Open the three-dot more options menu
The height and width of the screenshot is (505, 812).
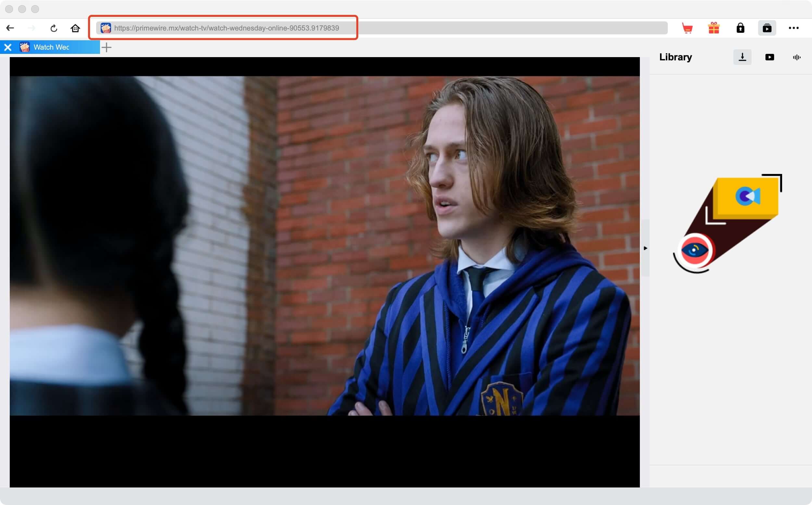click(x=794, y=28)
